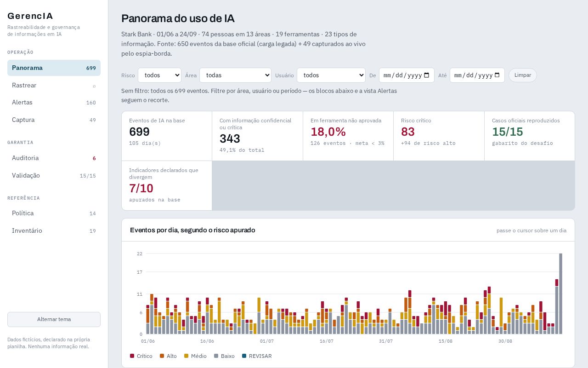This screenshot has width=588, height=368.
Task: Select the Médio legend color swatch
Action: tap(187, 356)
